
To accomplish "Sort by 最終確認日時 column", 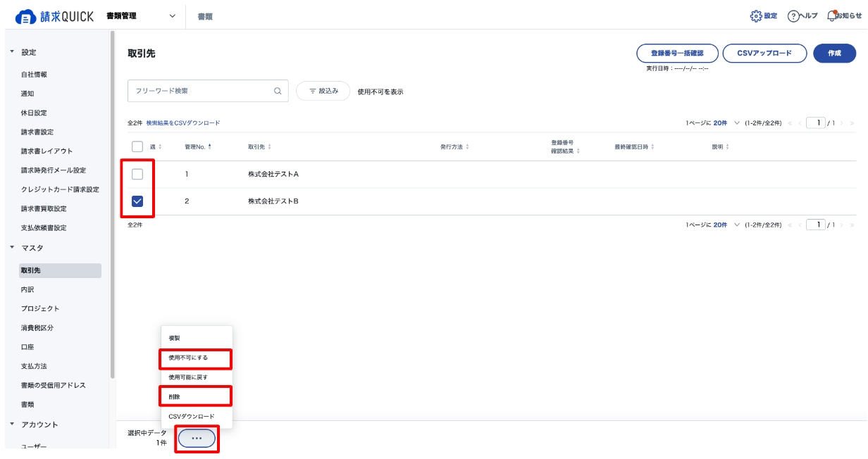I will pos(634,146).
